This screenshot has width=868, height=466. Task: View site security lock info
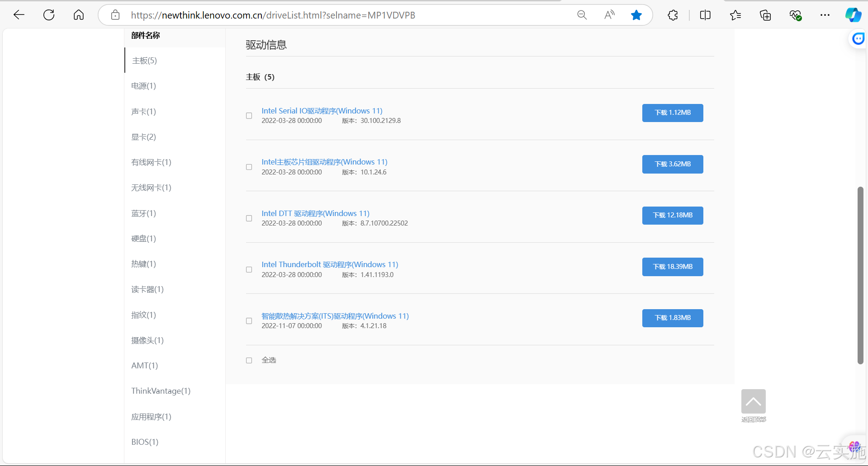point(115,15)
